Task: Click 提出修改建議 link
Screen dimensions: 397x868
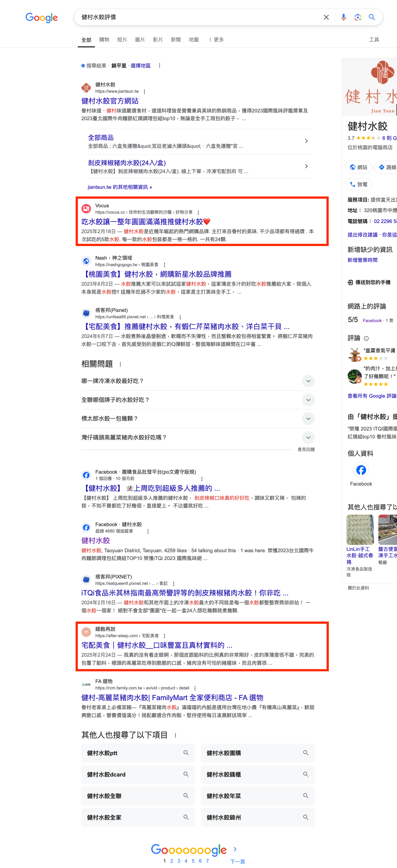Action: 362,235
